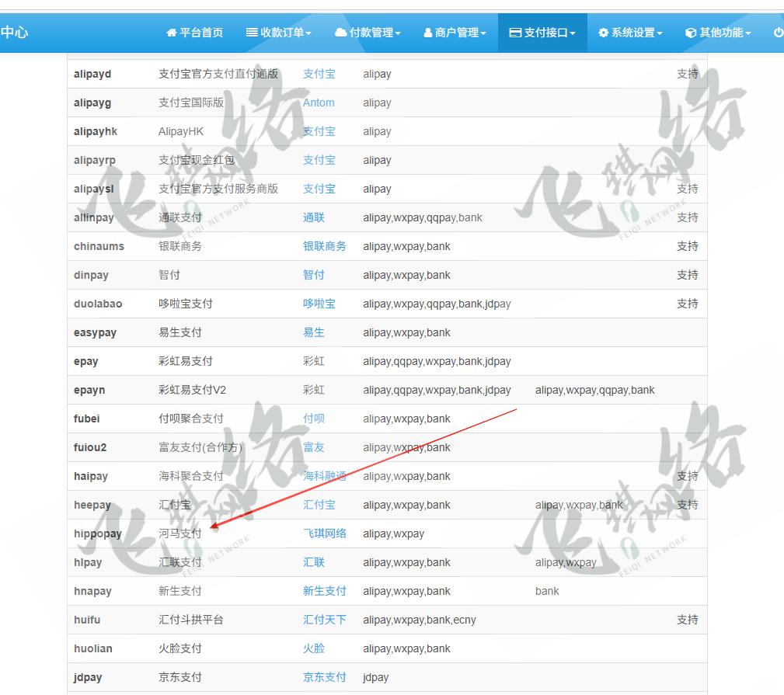Open the 银联商务 link in chinaums row
Viewport: 784px width, 695px height.
pos(325,246)
